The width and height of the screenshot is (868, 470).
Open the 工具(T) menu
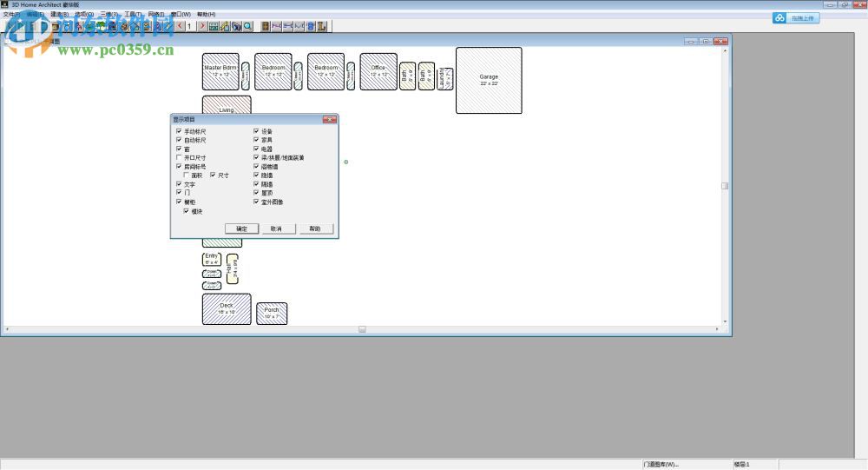[x=133, y=14]
